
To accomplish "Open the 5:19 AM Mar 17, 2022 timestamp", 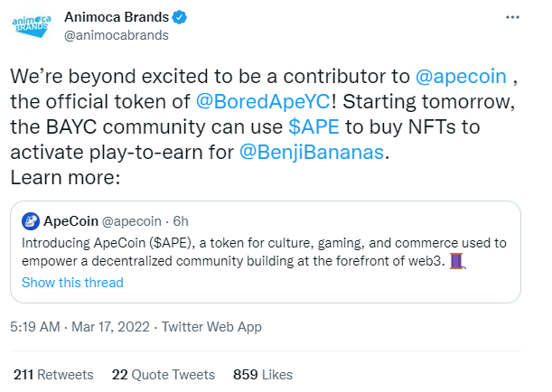I will pos(80,327).
